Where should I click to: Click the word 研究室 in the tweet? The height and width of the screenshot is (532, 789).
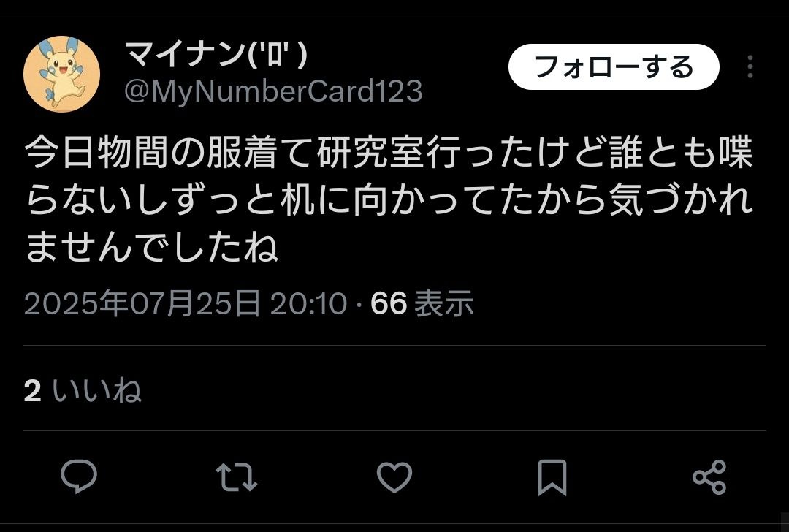coord(371,151)
